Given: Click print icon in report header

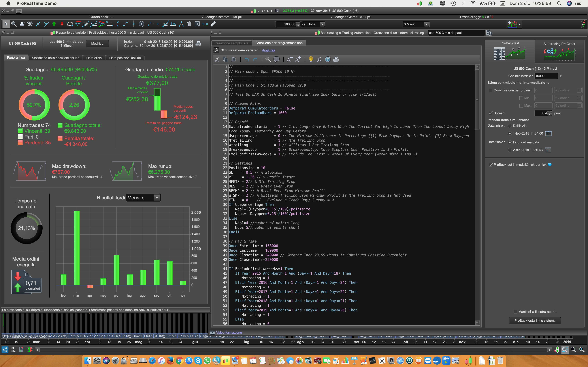Looking at the screenshot, I should point(198,44).
